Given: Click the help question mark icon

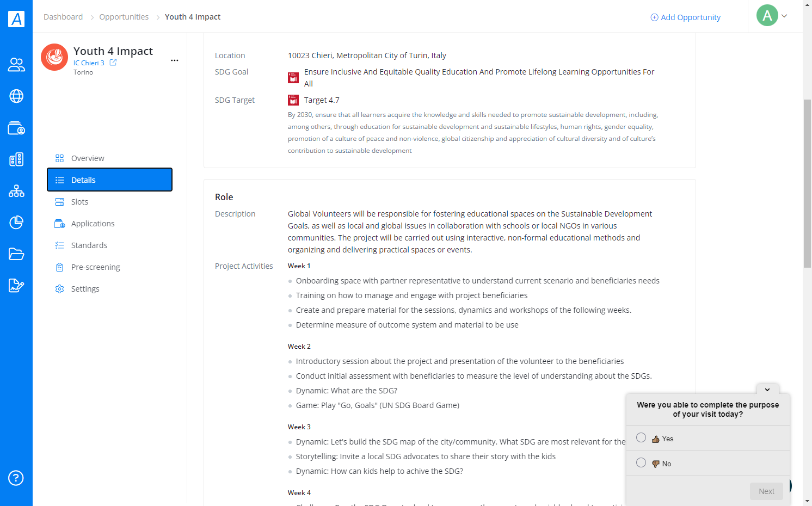Looking at the screenshot, I should coord(16,478).
